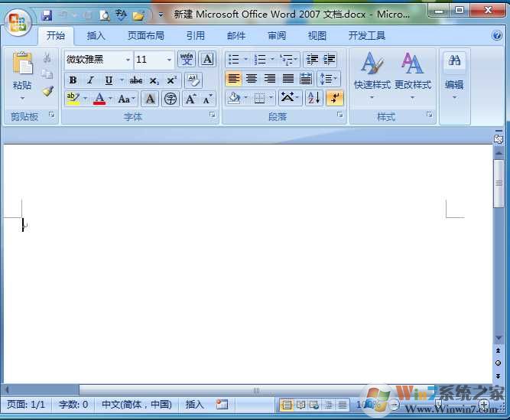Expand numbered list style dropdown

click(x=272, y=60)
